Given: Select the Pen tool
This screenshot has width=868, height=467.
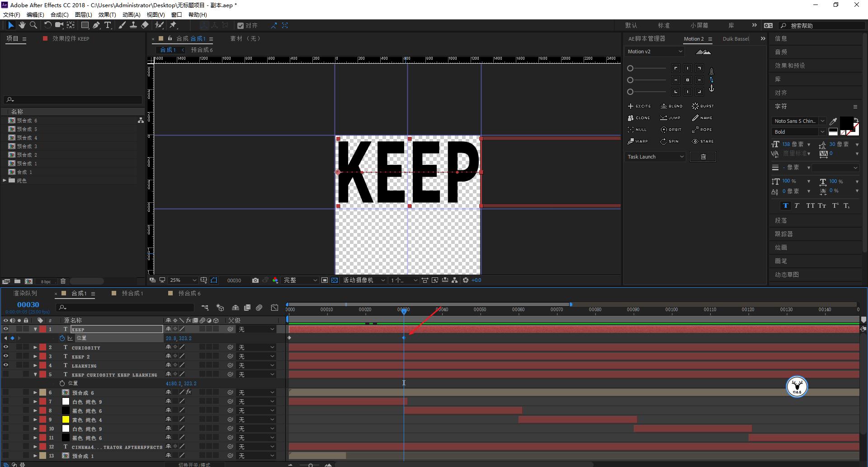Looking at the screenshot, I should 96,25.
